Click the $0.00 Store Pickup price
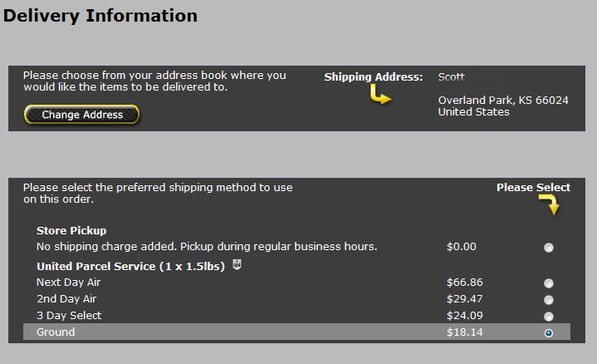This screenshot has height=364, width=597. click(x=461, y=247)
